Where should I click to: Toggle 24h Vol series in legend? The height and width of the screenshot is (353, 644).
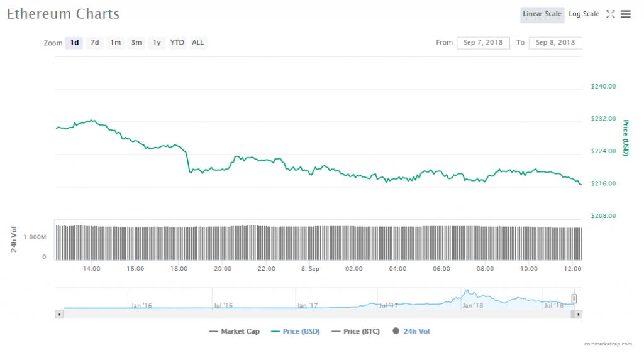[411, 331]
